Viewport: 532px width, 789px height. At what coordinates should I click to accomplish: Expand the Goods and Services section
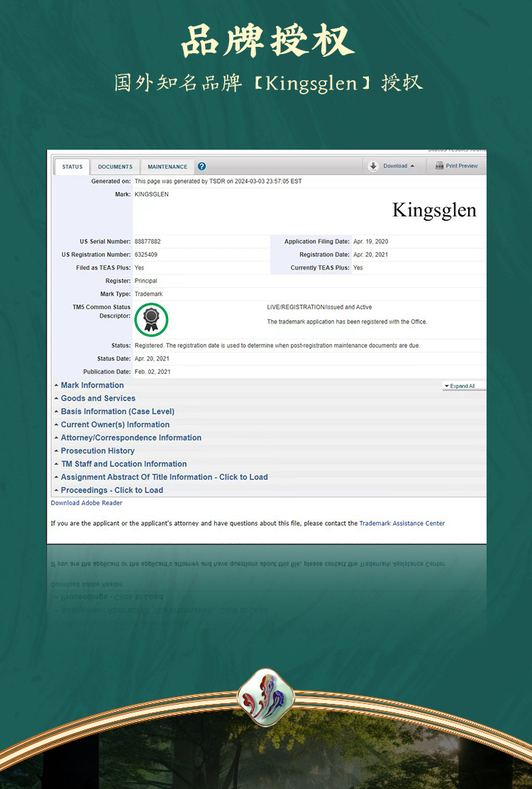[x=98, y=398]
